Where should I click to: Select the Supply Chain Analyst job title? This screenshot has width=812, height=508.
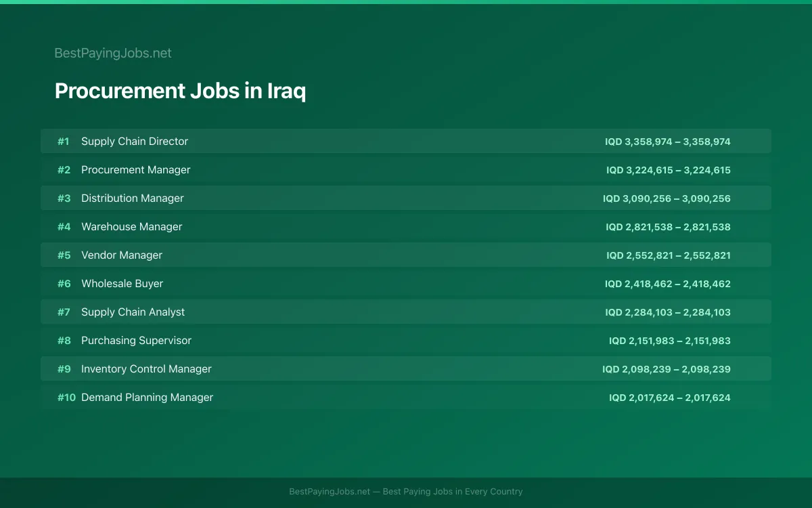[133, 312]
